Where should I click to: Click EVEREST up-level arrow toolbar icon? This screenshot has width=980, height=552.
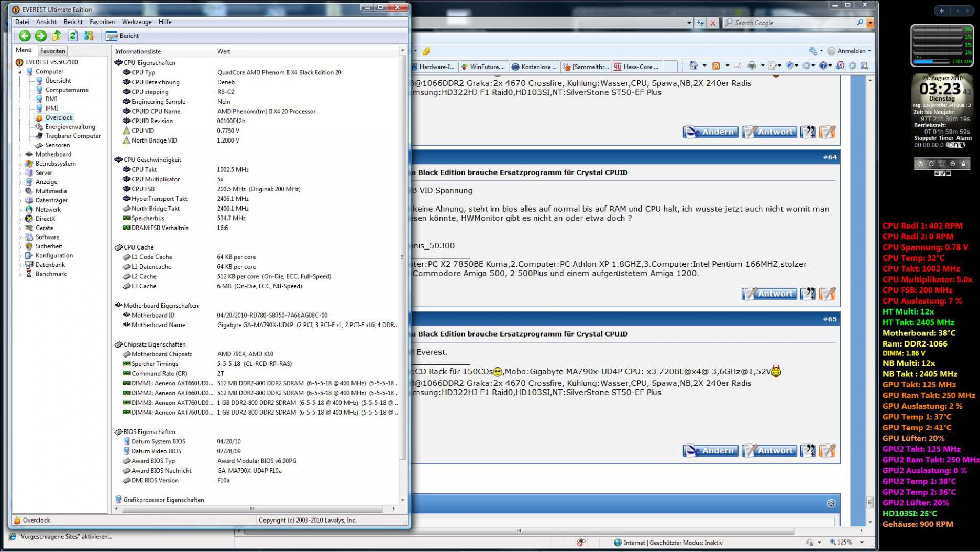[57, 36]
